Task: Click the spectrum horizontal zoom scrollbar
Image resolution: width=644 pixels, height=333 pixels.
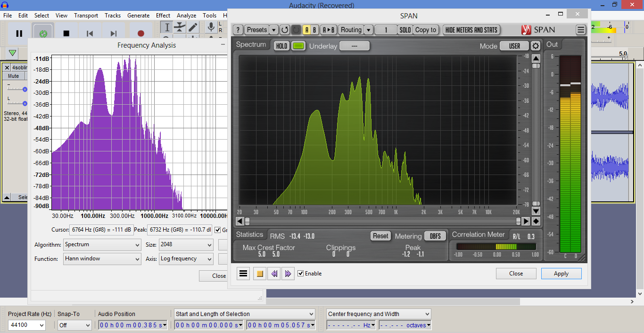Action: pos(382,221)
